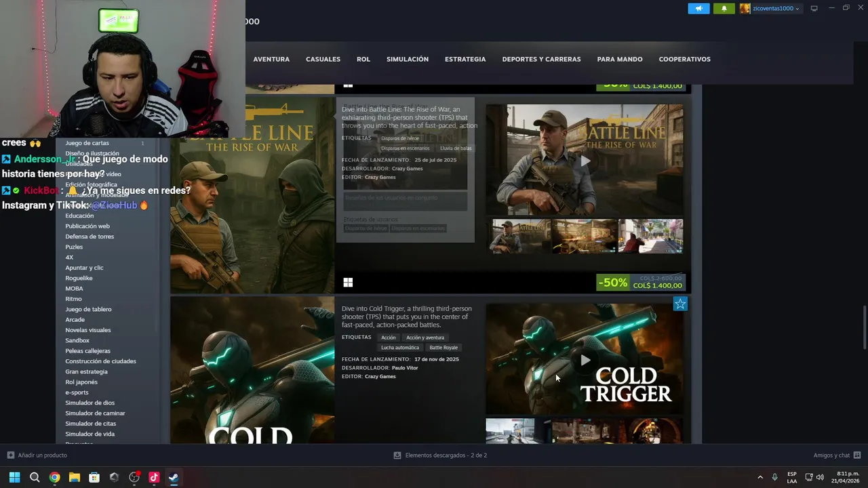Filter by Puzles tag

point(74,247)
